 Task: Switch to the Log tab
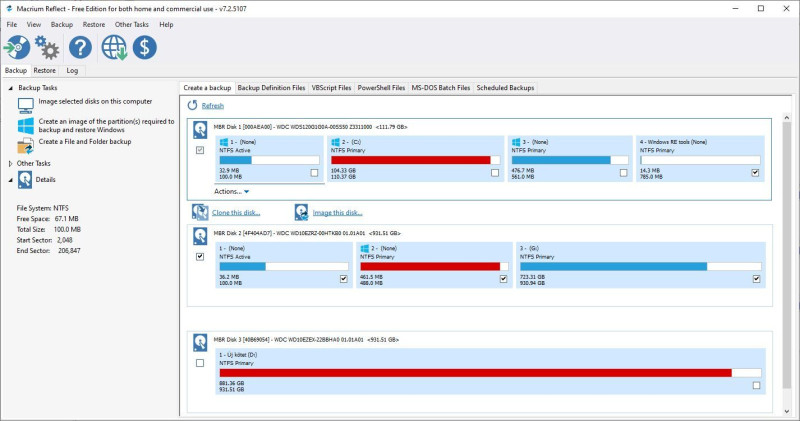point(72,70)
